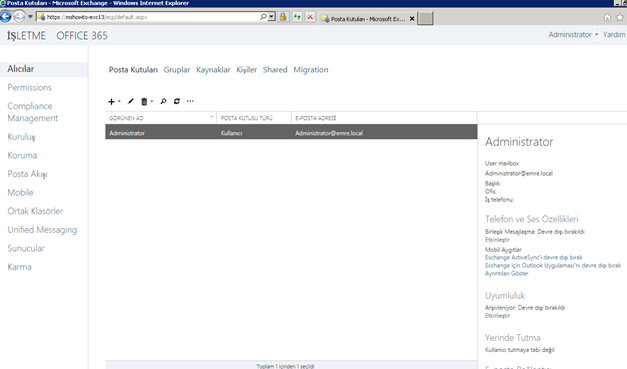
Task: Open the dropdown arrow beside the plus icon
Action: click(x=119, y=101)
